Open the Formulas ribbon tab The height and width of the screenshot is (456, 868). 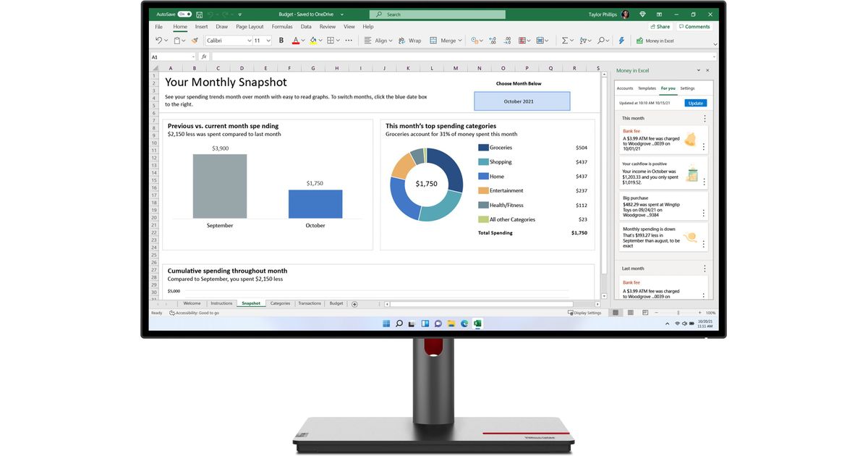coord(282,27)
